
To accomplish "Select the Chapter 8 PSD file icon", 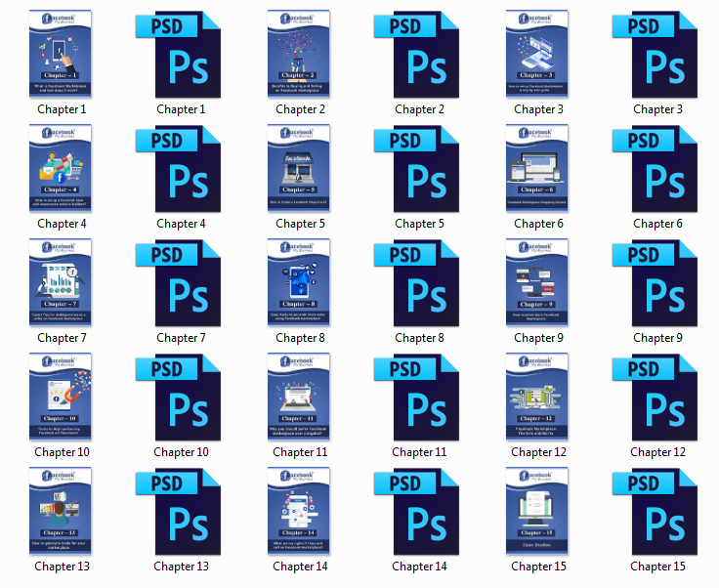I will click(417, 283).
